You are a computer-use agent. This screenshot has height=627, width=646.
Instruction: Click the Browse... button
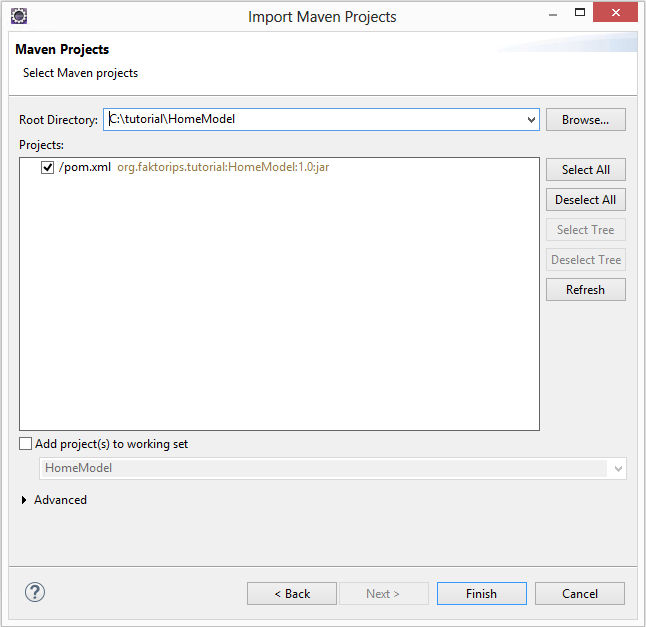[x=585, y=120]
